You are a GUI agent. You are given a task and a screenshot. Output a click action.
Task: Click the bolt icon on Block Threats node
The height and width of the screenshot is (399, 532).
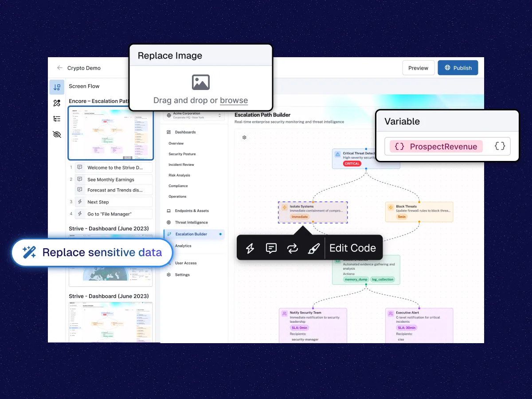pos(391,207)
